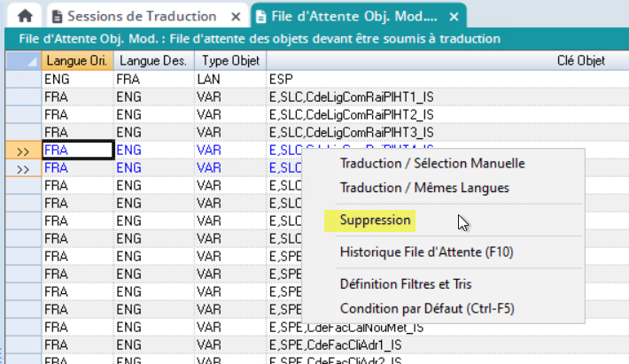The height and width of the screenshot is (364, 629).
Task: Select Traduction / Sélection Manuelle menu entry
Action: tap(432, 163)
